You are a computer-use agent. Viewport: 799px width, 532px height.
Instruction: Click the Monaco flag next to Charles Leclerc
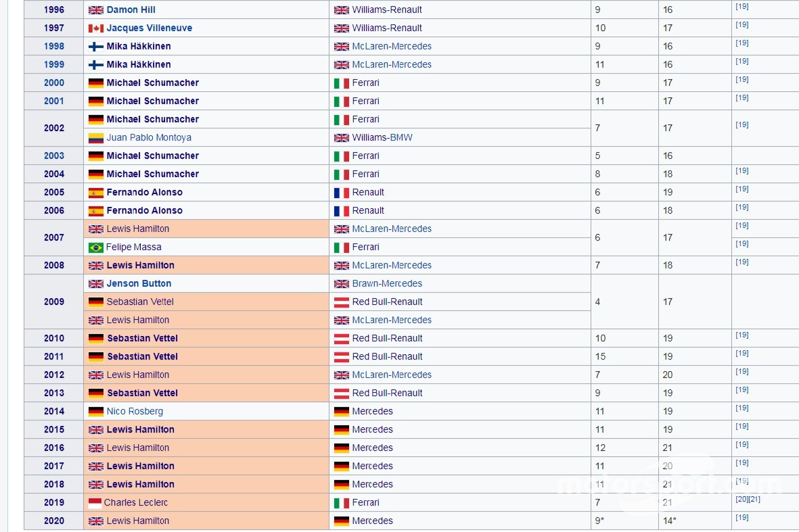coord(95,503)
